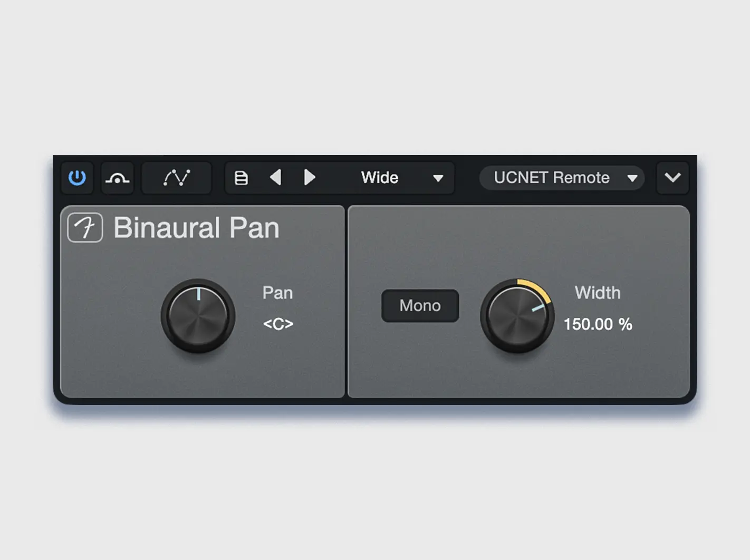Image resolution: width=750 pixels, height=560 pixels.
Task: Click the Mono button
Action: [420, 306]
